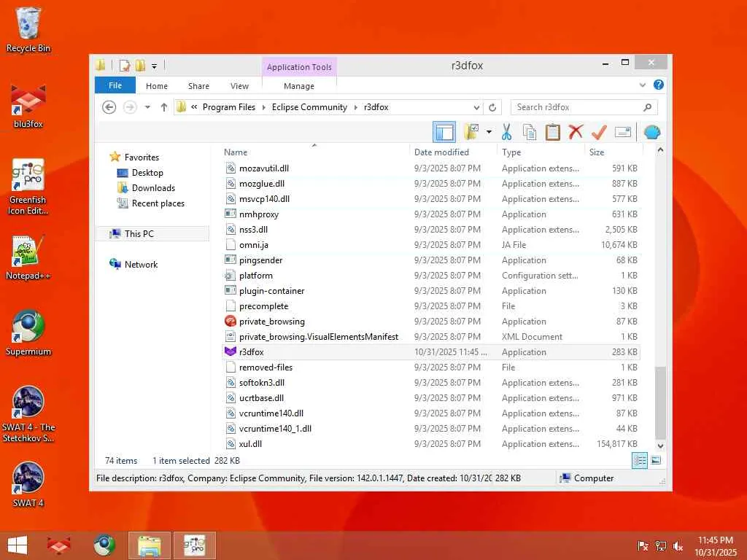Launch SWAT 4 - The Stetchkov Syndicate shortcut

pos(28,414)
